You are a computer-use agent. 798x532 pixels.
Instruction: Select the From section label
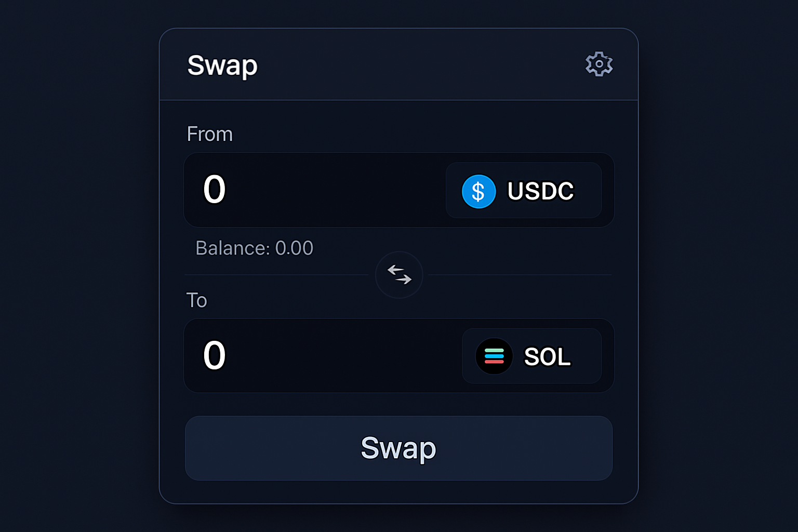coord(209,134)
